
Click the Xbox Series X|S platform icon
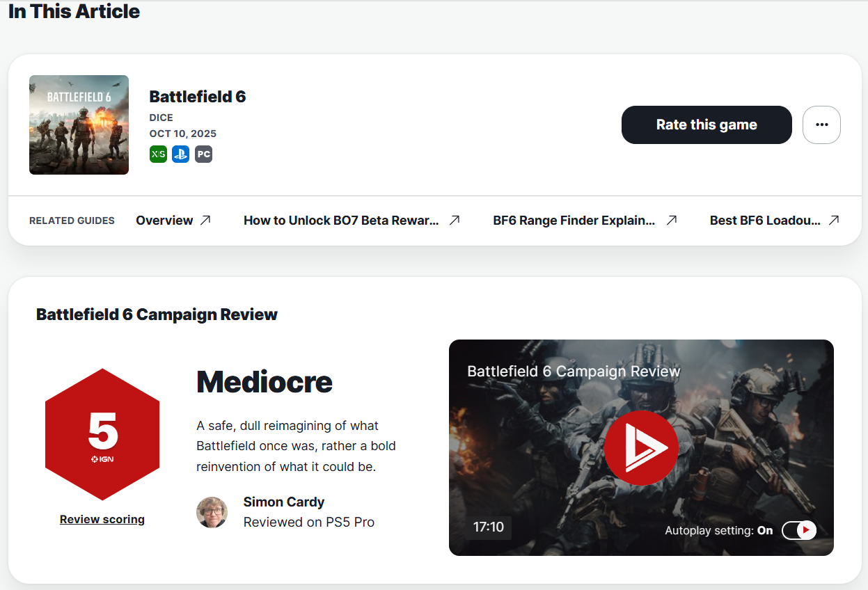(158, 154)
